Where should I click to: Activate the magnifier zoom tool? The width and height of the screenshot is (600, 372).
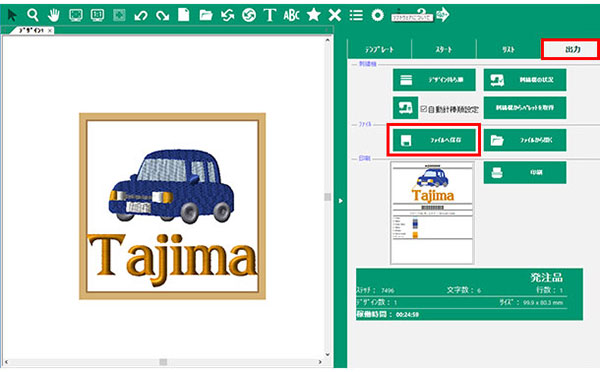[33, 15]
